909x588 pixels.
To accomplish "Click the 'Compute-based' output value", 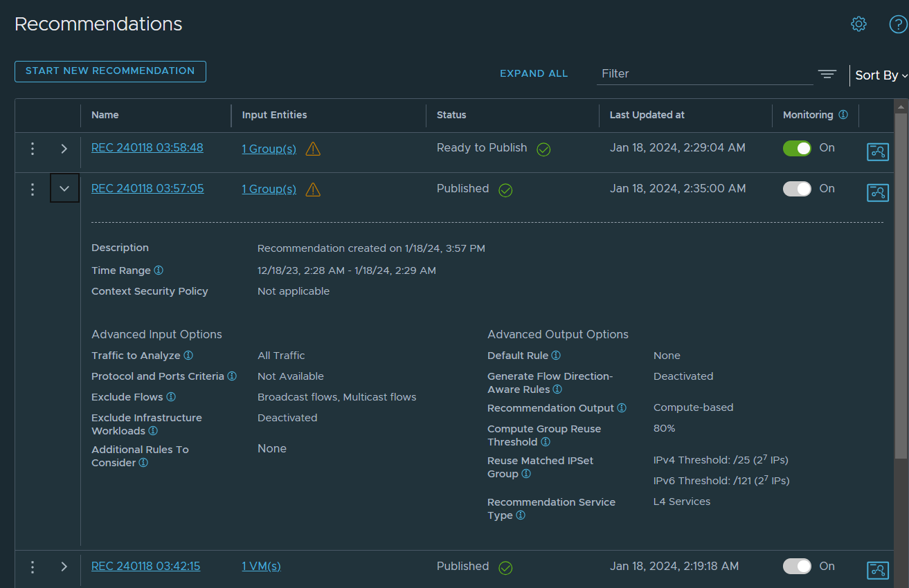I will [693, 407].
